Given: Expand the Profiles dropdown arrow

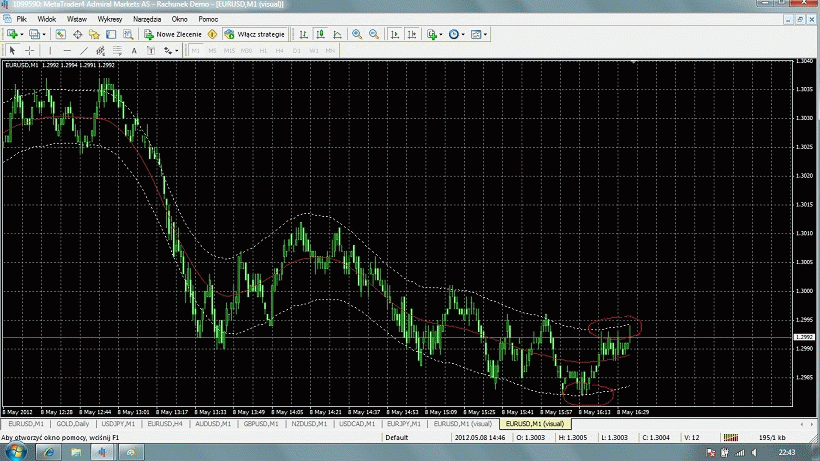Looking at the screenshot, I should click(x=44, y=34).
